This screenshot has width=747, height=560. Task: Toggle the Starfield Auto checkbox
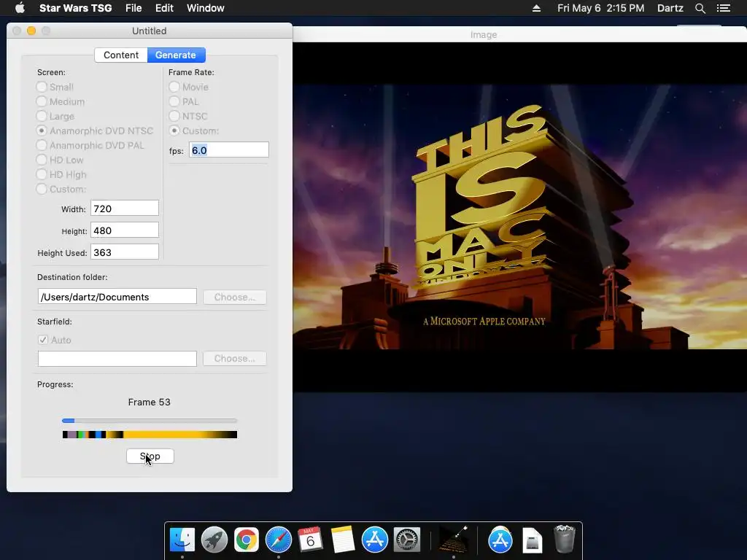[x=43, y=340]
